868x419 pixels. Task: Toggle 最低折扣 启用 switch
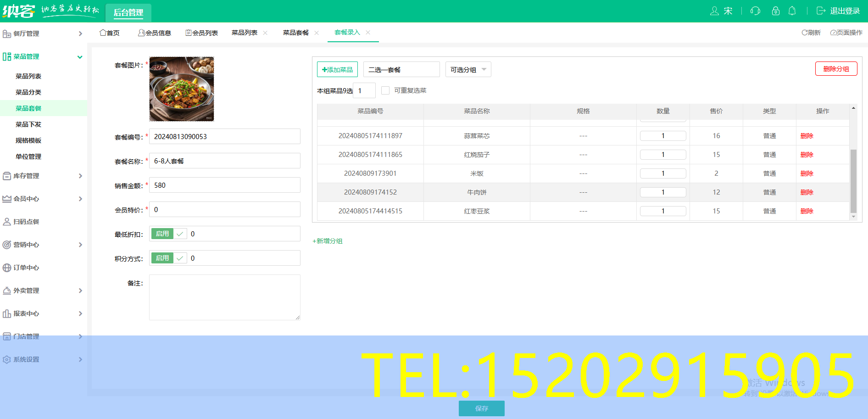[169, 234]
